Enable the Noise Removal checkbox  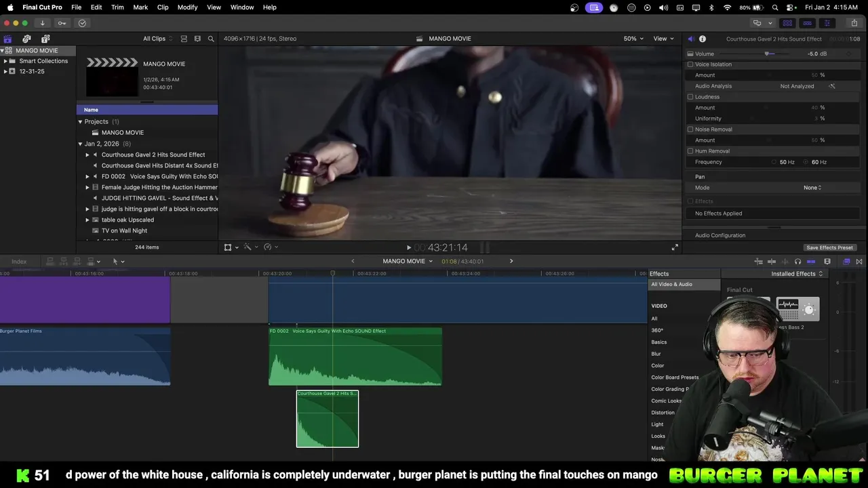(x=690, y=129)
